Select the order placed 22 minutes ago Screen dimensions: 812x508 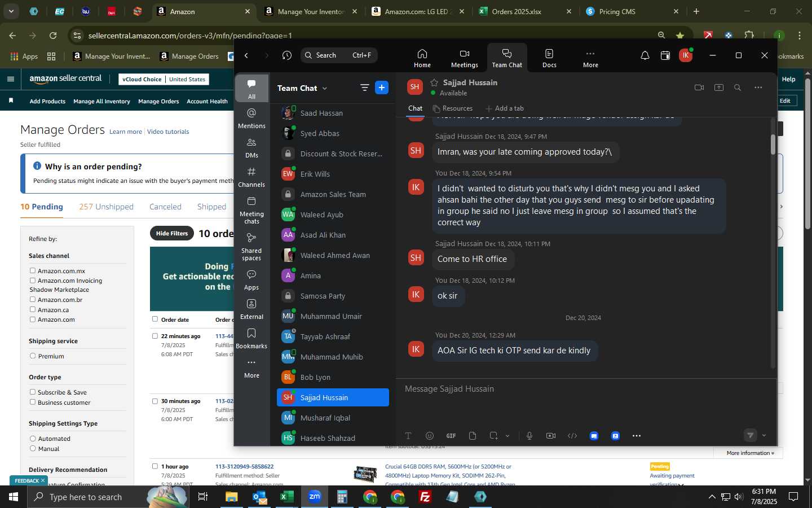[155, 336]
